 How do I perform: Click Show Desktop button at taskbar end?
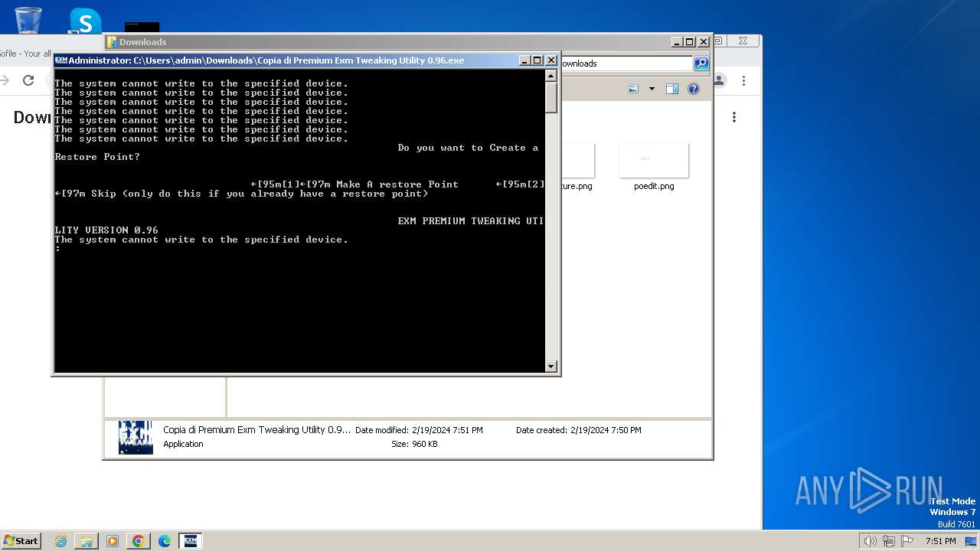(x=971, y=541)
